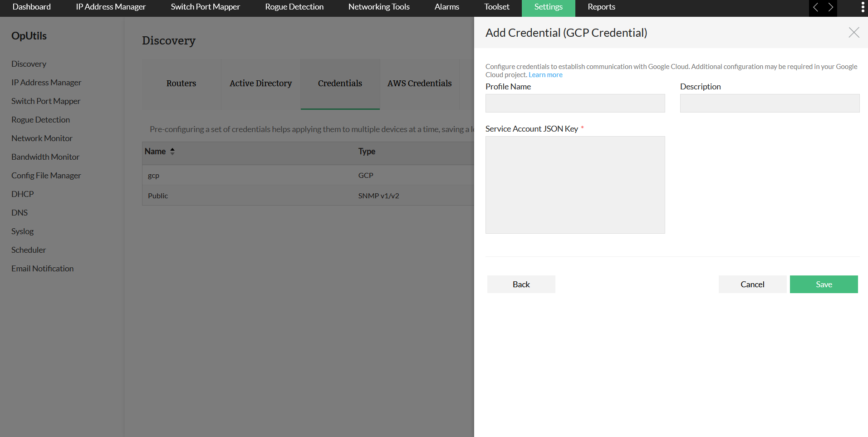Click the Service Account JSON Key textarea

pyautogui.click(x=575, y=185)
